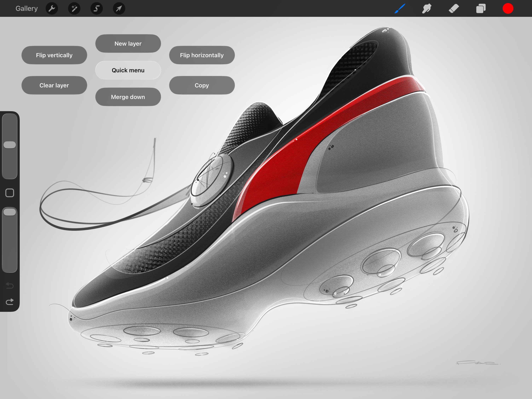The width and height of the screenshot is (532, 399).
Task: Activate the Selection tool (S ribbon)
Action: tap(96, 9)
